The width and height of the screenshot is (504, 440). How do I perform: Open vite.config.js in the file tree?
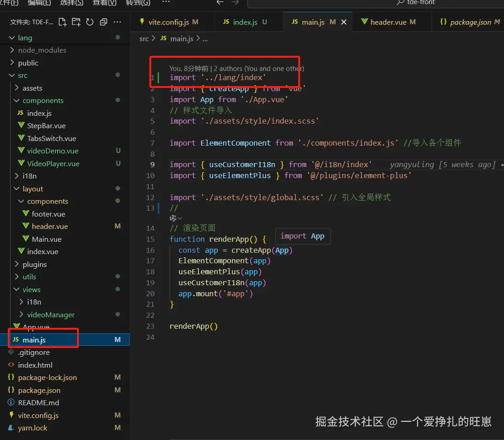click(65, 416)
